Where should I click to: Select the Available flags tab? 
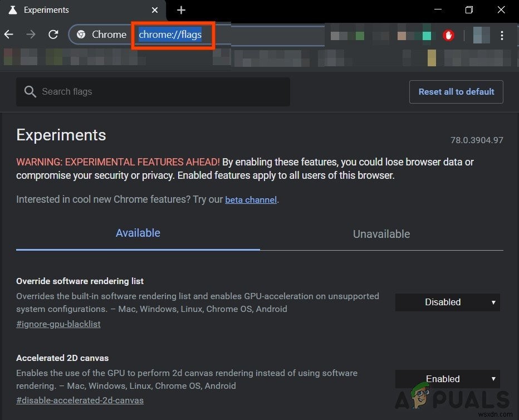138,233
